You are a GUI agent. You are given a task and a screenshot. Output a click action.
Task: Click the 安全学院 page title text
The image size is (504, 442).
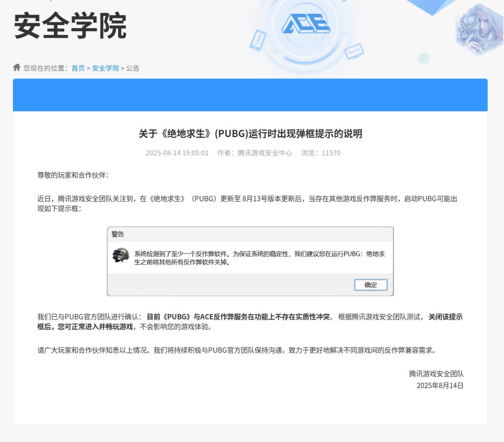click(69, 25)
